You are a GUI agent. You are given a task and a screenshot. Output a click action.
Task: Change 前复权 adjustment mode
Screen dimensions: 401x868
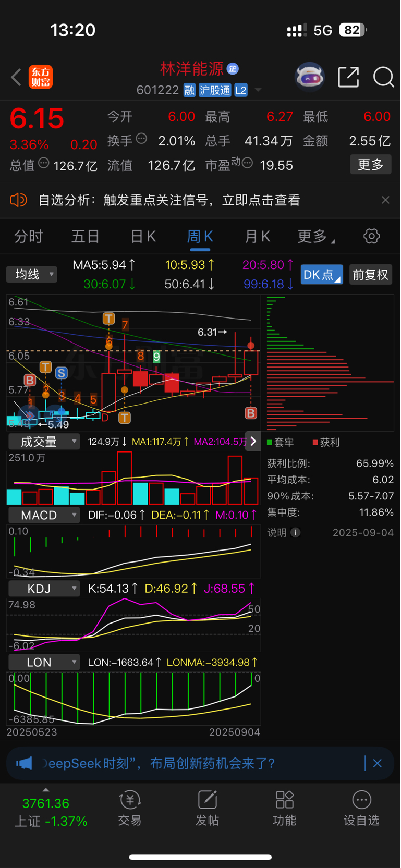click(370, 274)
